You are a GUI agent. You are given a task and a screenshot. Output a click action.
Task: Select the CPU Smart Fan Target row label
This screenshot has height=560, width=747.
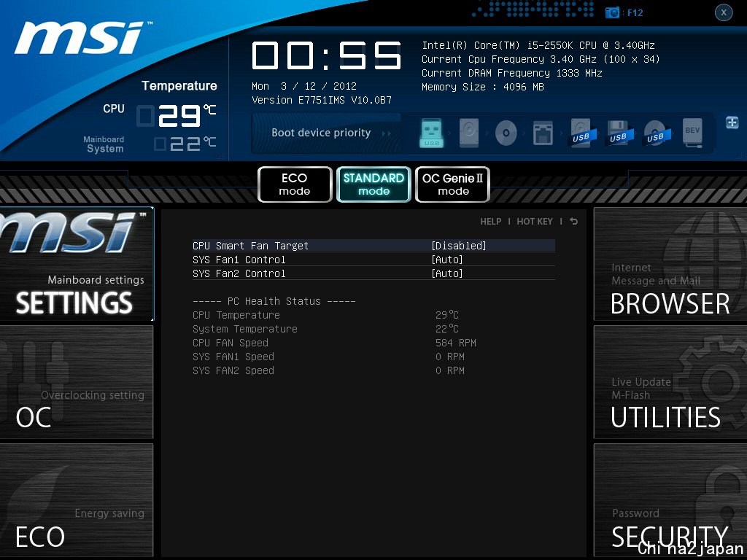(251, 246)
